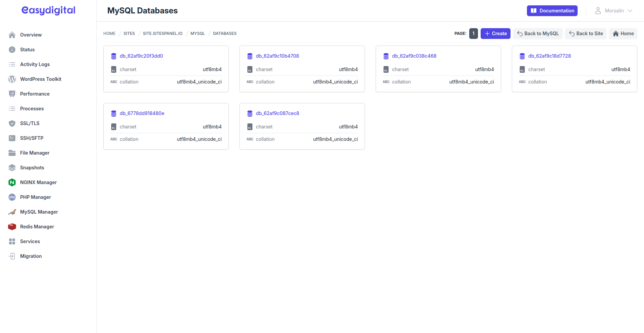This screenshot has width=644, height=333.
Task: Select the SSL/TLS shield icon
Action: pos(12,123)
